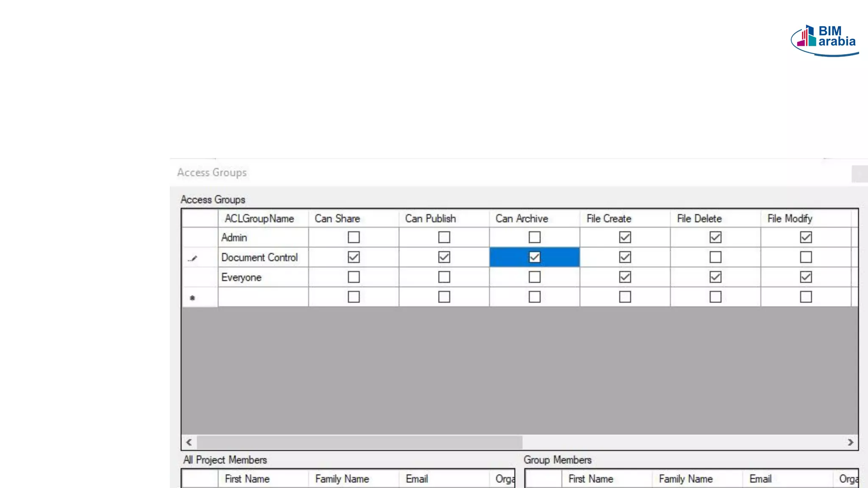The height and width of the screenshot is (488, 868).
Task: Disable File Delete for Everyone group
Action: (715, 277)
